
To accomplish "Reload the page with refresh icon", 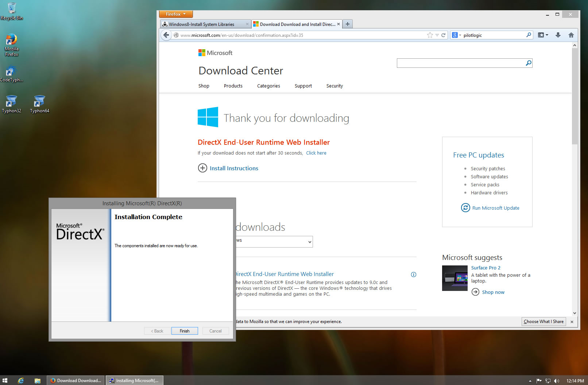I will coord(444,35).
